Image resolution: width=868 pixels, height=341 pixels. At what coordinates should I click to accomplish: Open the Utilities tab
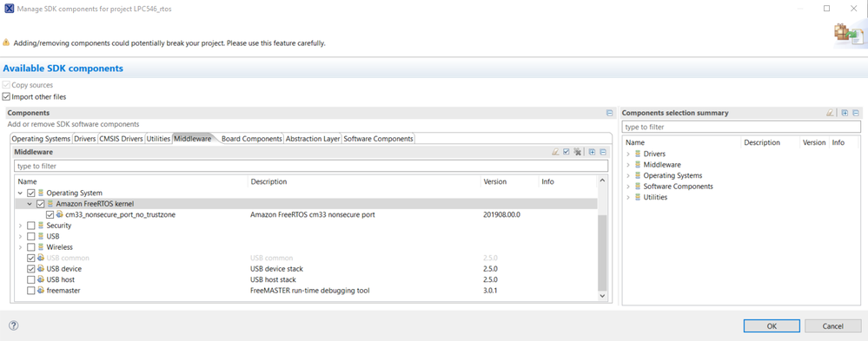point(158,139)
